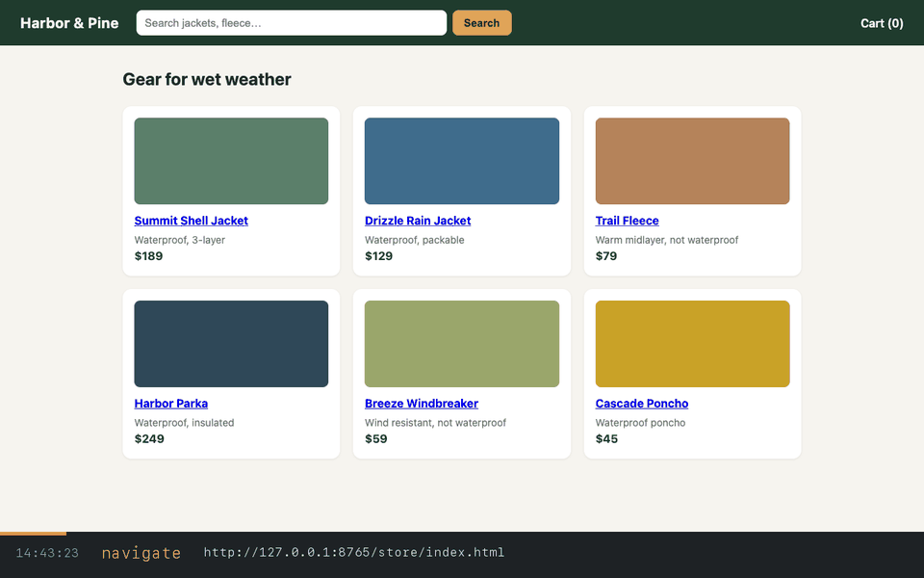Click the olive Breeze Windbreaker image
924x578 pixels.
[462, 344]
